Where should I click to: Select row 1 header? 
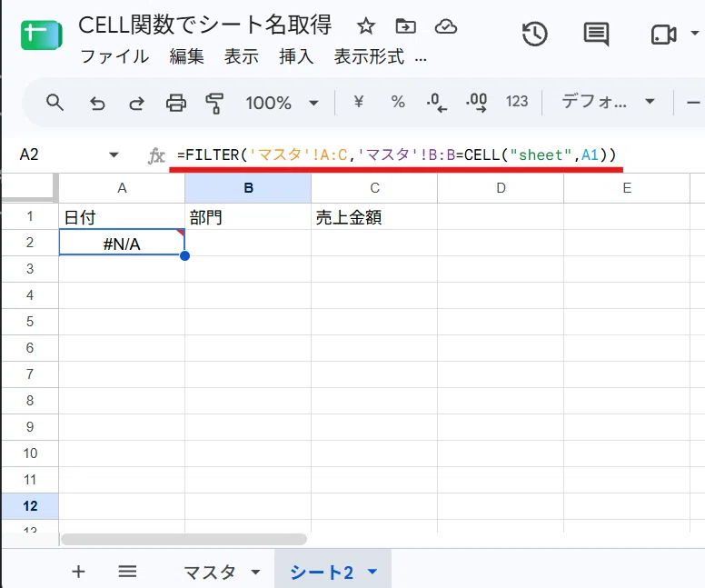(x=30, y=216)
